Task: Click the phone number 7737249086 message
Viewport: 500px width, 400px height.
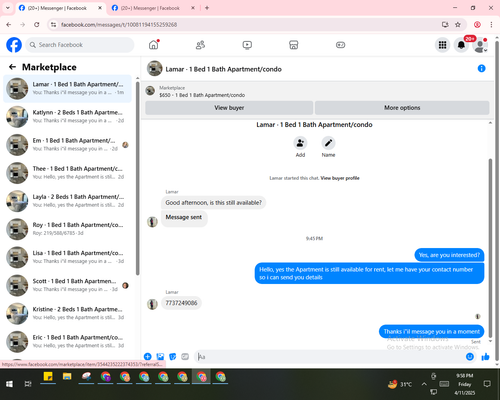Action: click(181, 303)
